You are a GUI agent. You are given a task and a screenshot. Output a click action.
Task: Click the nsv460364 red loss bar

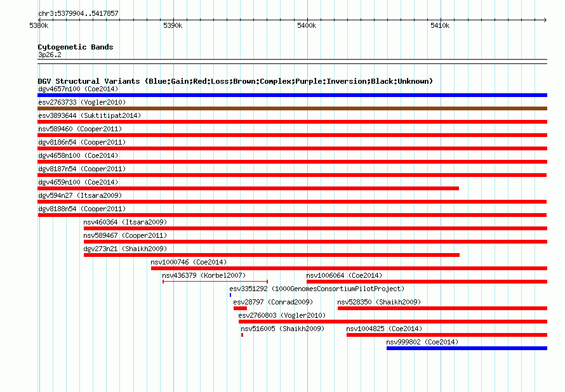coord(316,228)
